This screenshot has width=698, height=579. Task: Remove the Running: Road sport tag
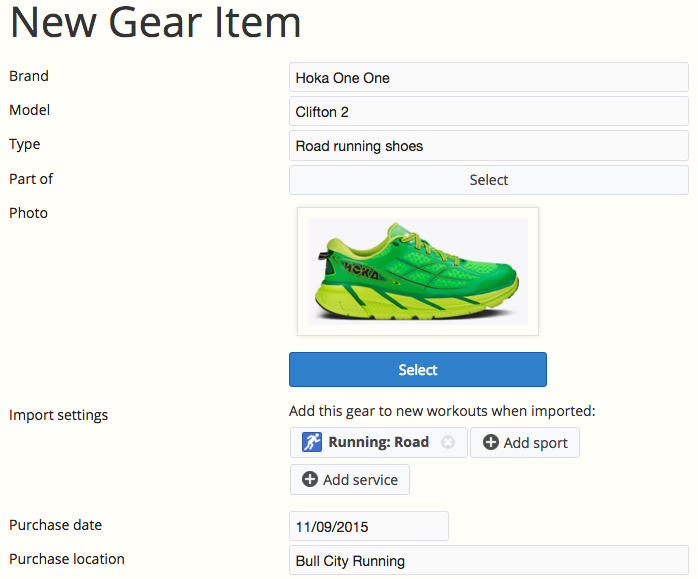pyautogui.click(x=448, y=442)
